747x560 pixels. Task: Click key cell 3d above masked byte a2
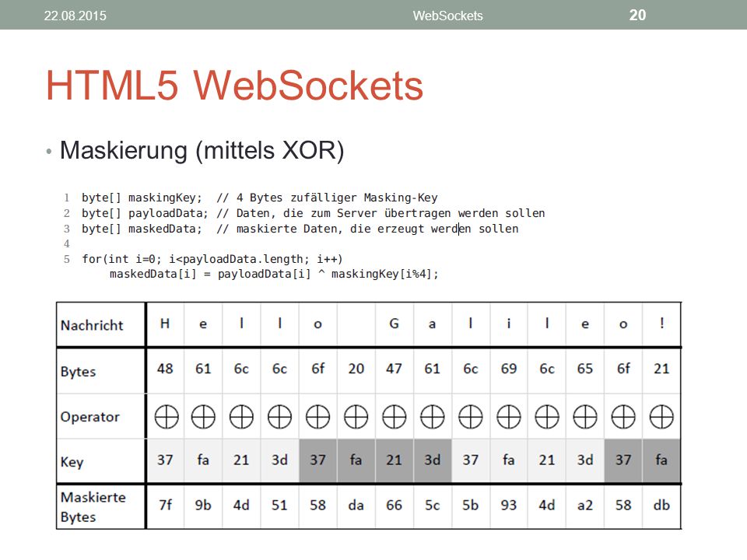585,460
